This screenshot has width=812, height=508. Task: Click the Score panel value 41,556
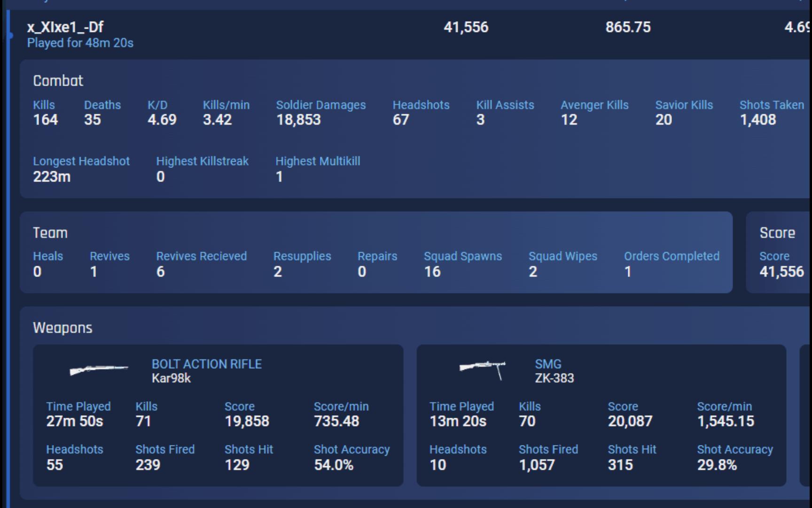coord(782,272)
